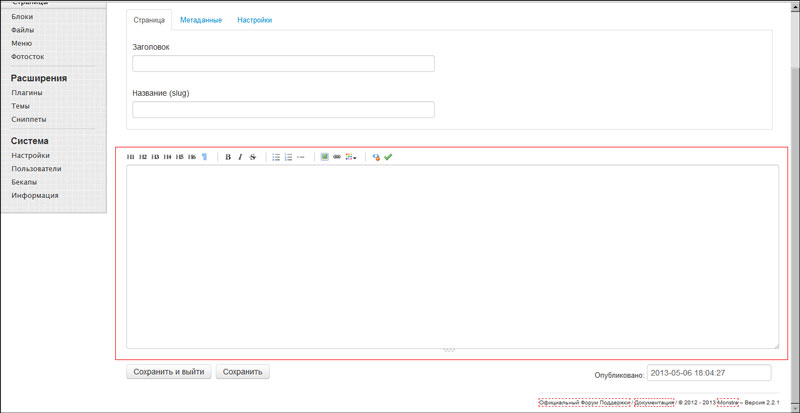Switch to the Метаданные tab
Image resolution: width=800 pixels, height=413 pixels.
click(201, 20)
